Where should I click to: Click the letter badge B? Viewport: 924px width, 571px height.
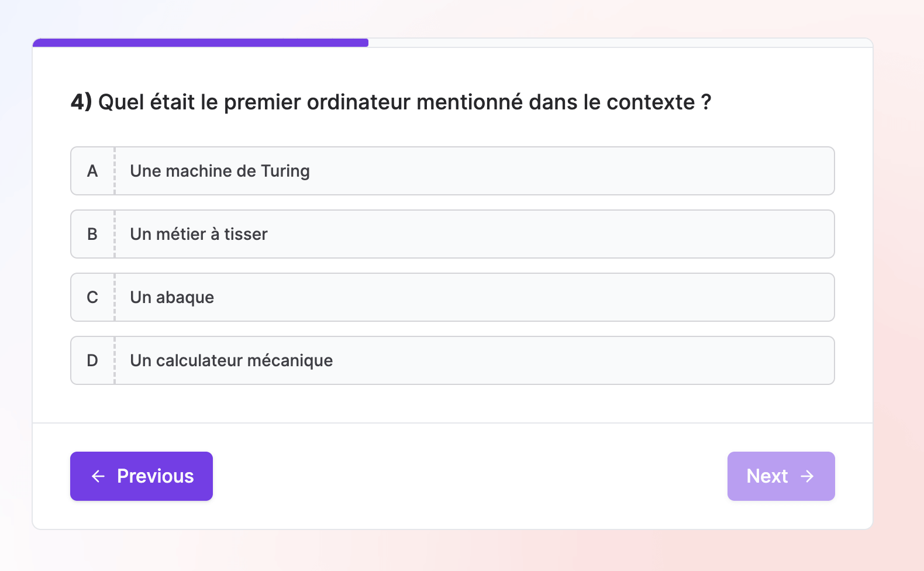[x=92, y=234]
